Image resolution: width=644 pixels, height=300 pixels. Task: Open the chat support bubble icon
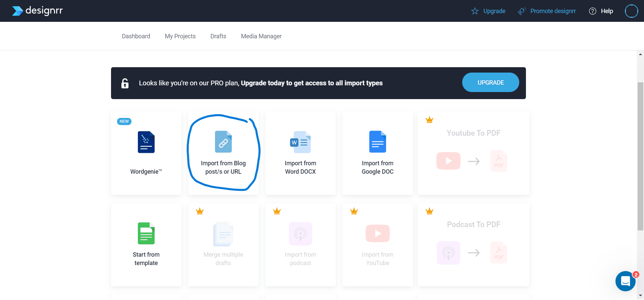pyautogui.click(x=626, y=281)
